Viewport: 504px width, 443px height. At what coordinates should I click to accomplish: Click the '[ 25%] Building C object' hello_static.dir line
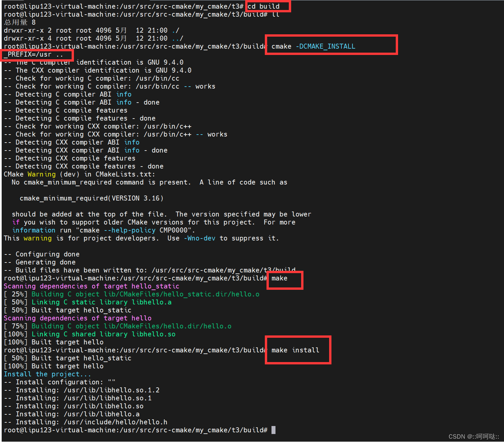point(132,294)
